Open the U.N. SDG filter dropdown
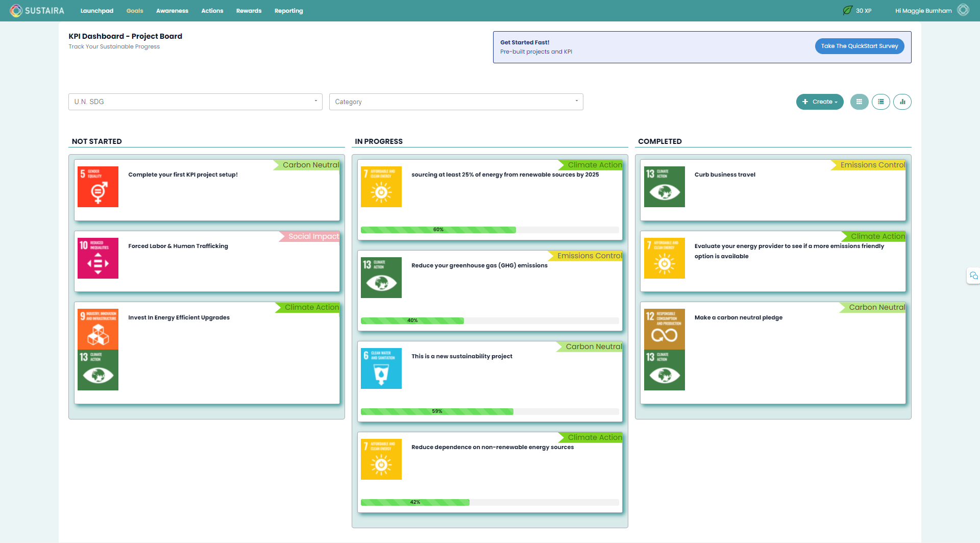The width and height of the screenshot is (980, 543). [195, 102]
